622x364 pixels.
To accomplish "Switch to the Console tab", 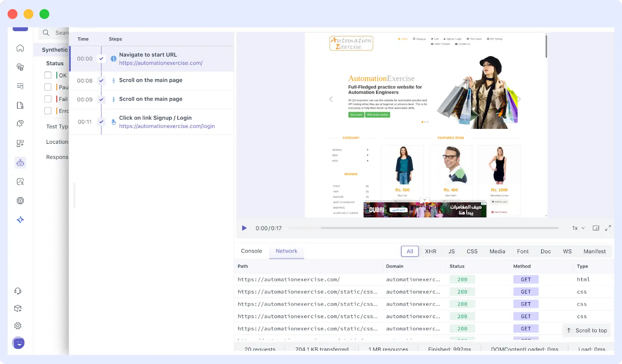I will (x=251, y=251).
